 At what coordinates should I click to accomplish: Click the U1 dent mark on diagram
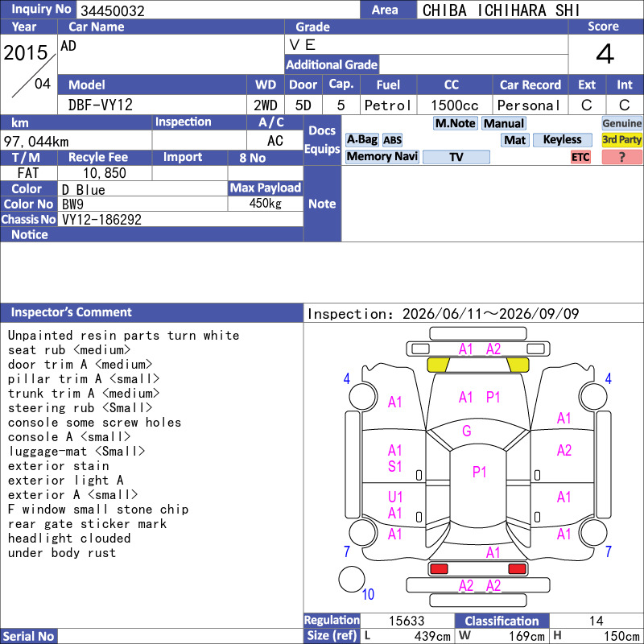[395, 497]
